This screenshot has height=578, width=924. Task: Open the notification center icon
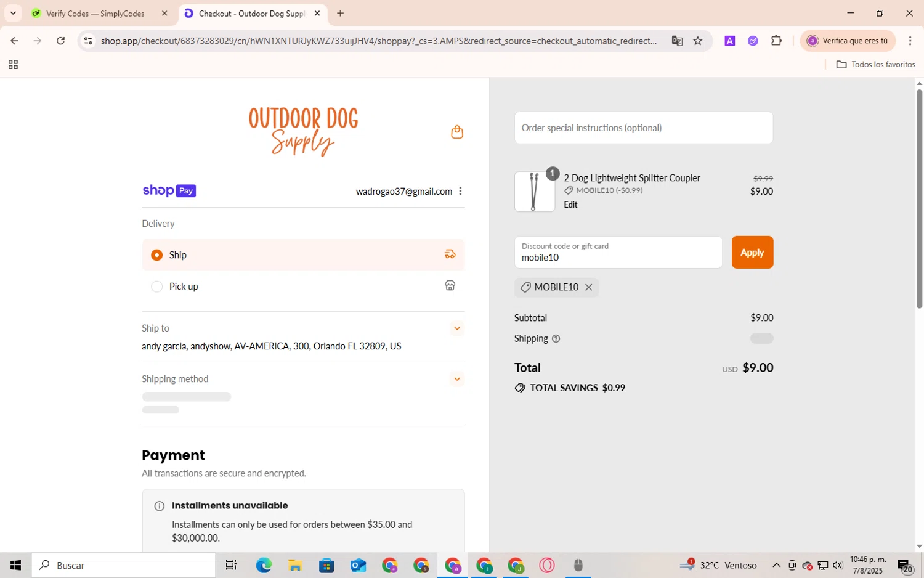(x=905, y=565)
